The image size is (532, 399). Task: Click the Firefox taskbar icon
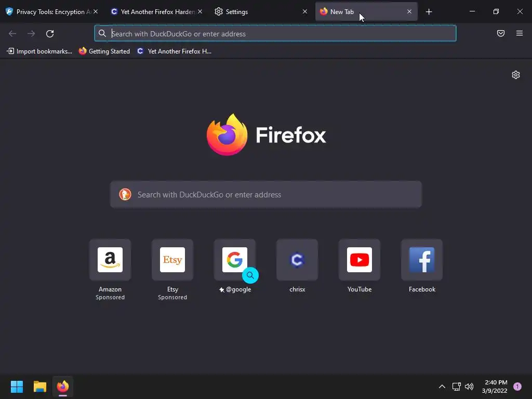[x=63, y=387]
